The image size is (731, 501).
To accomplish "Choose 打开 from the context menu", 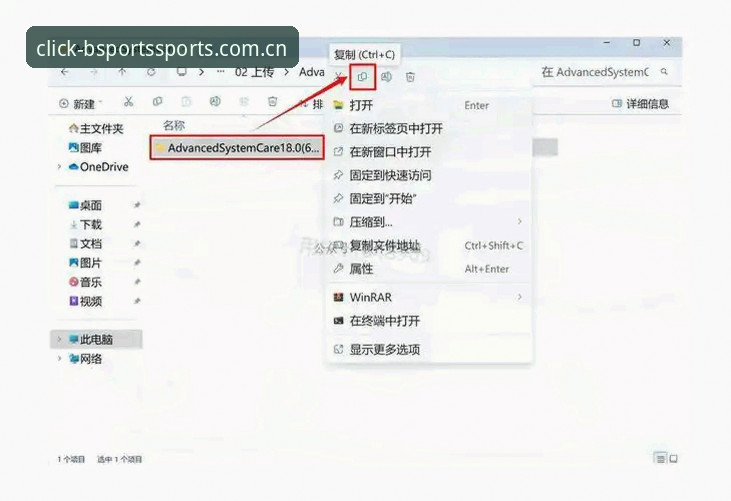I will point(428,105).
